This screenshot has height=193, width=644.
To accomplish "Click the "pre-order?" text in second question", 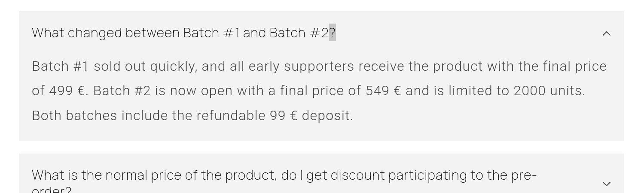I will pos(523,175).
